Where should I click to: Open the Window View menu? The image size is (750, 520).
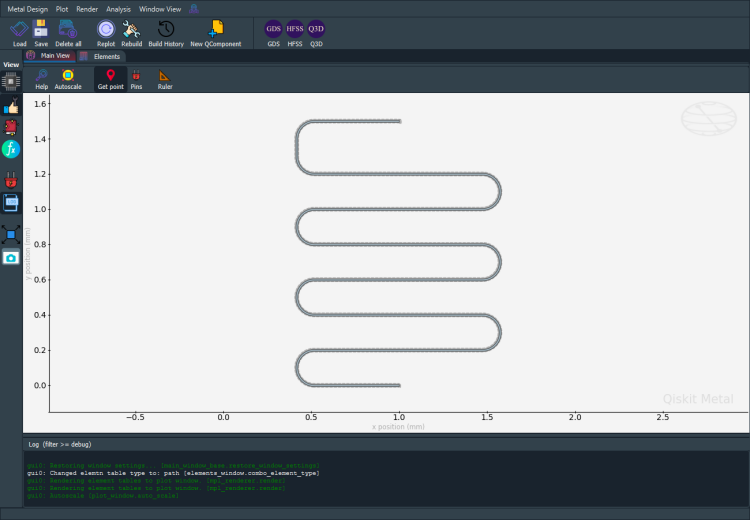tap(160, 9)
